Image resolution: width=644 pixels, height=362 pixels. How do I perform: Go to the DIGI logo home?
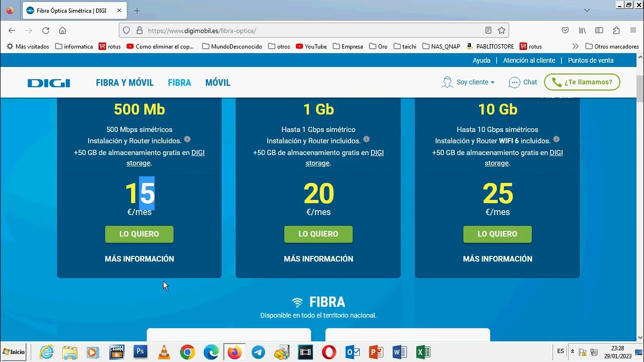coord(49,83)
